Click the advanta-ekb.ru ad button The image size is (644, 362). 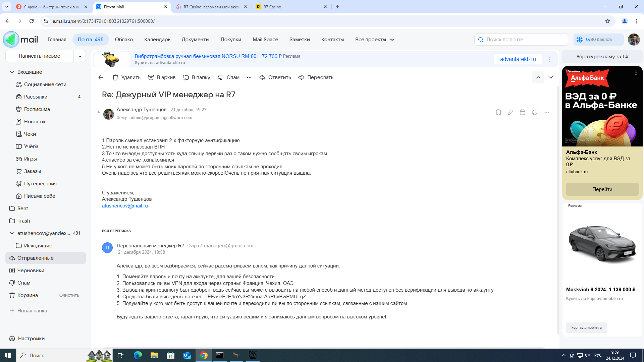tap(518, 59)
